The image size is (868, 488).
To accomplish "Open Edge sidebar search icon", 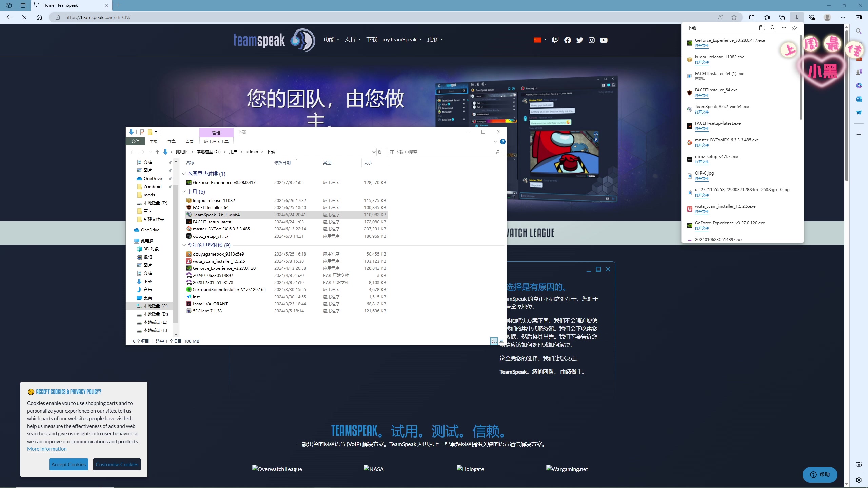I will click(859, 31).
